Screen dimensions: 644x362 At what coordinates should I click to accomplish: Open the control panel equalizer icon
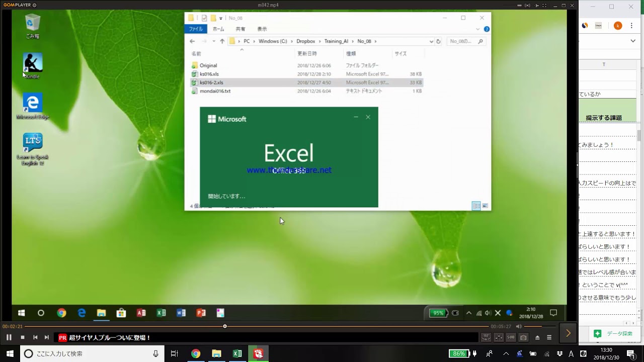[498, 337]
